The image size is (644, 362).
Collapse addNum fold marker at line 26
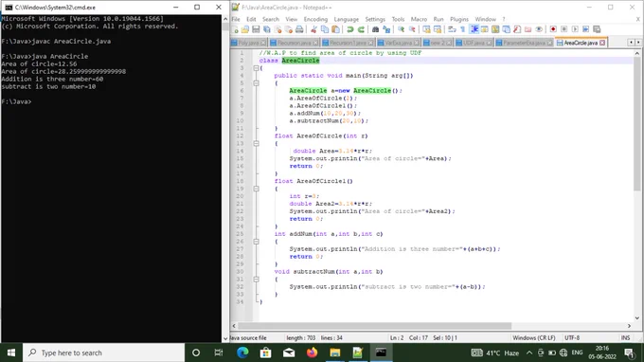[x=256, y=242]
